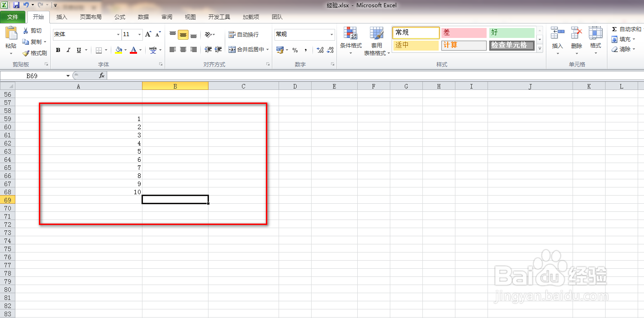
Task: Click the Insert cells (插入) icon
Action: [x=558, y=33]
